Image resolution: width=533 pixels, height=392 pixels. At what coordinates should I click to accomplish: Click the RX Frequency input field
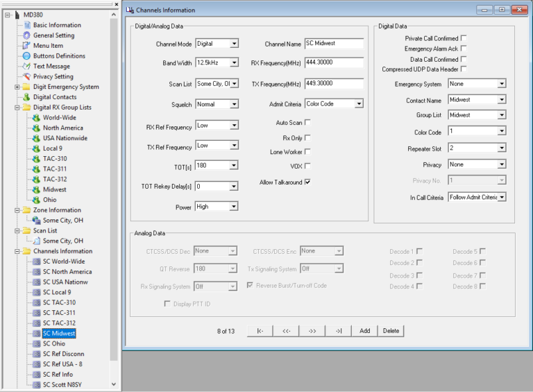pyautogui.click(x=334, y=62)
